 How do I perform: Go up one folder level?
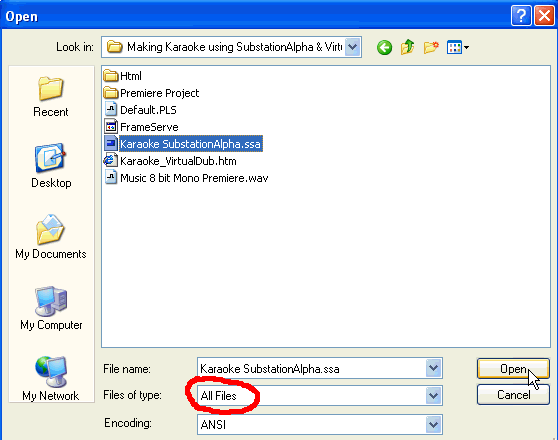(x=407, y=47)
